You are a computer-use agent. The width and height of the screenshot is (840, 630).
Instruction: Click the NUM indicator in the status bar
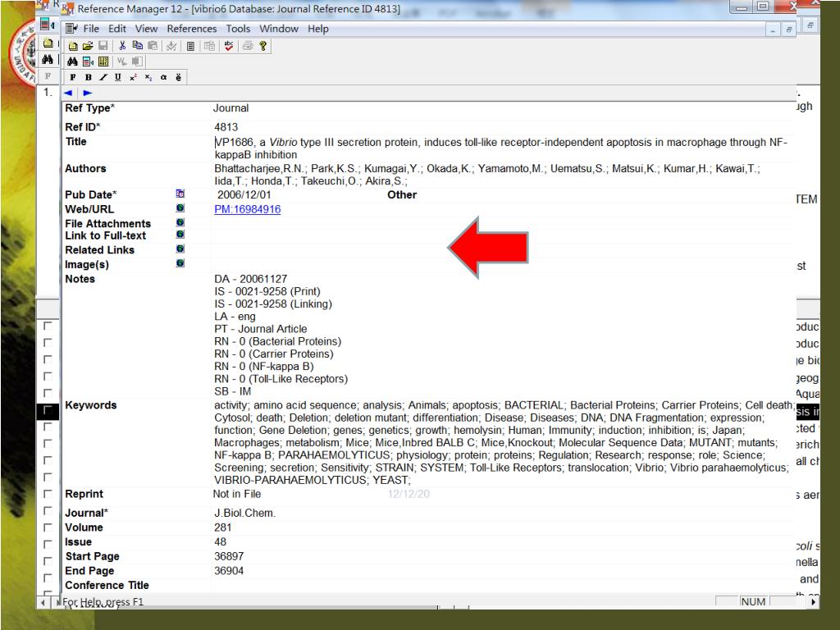(x=753, y=601)
